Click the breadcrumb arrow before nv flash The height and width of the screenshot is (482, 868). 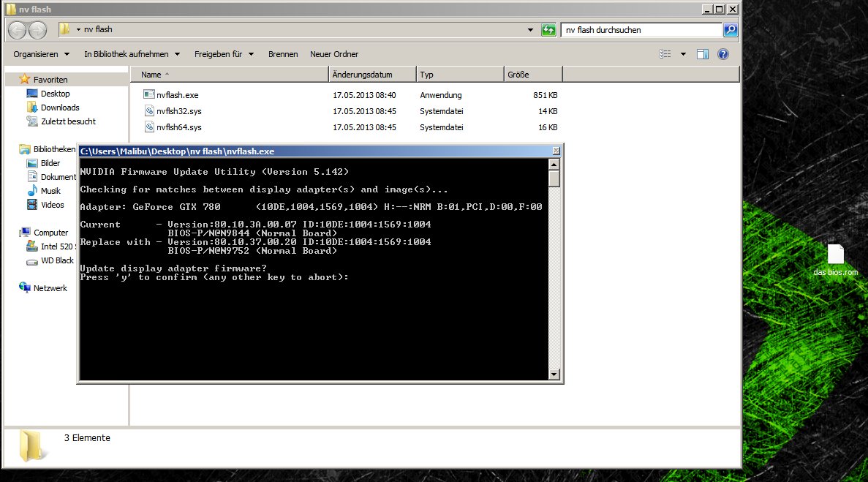(78, 29)
